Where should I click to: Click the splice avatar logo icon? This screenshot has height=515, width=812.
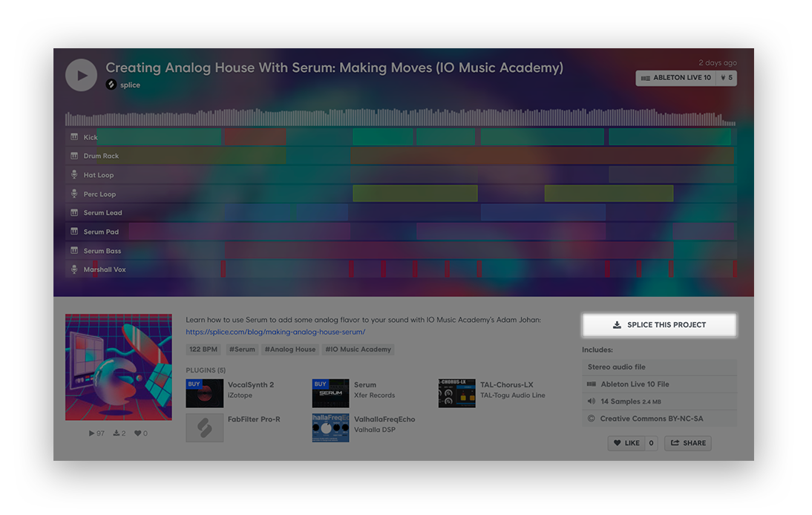point(111,85)
